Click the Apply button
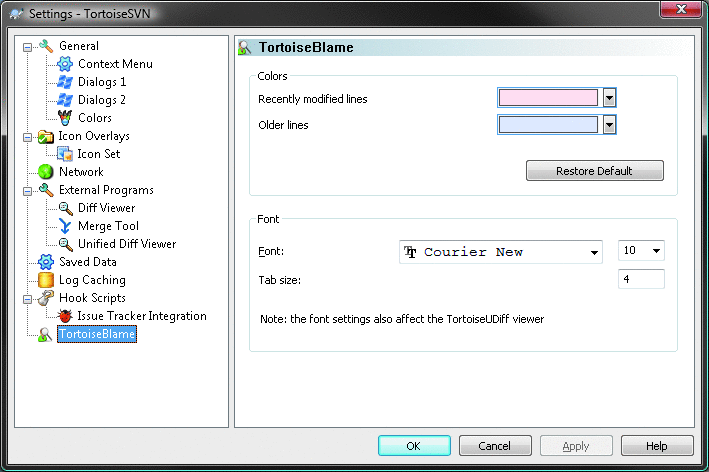The height and width of the screenshot is (472, 709). tap(576, 446)
